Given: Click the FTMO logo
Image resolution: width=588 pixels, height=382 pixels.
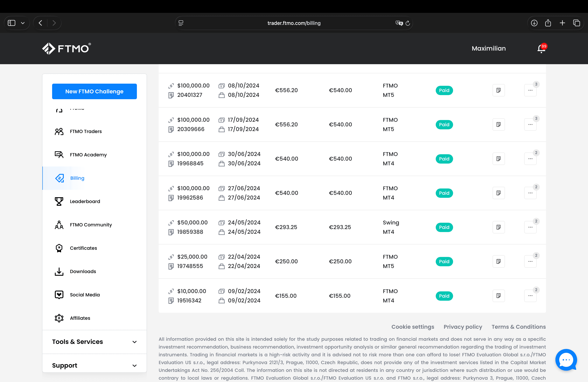Looking at the screenshot, I should coord(66,48).
